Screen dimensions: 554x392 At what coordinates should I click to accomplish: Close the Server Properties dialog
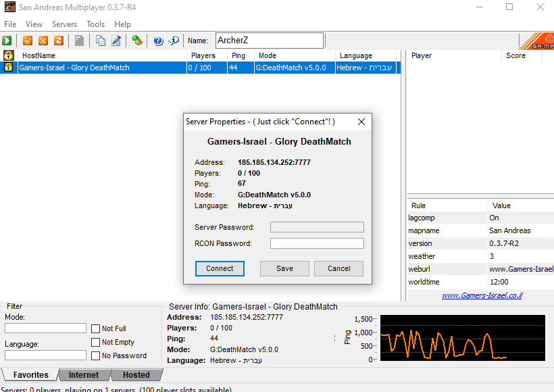click(x=361, y=122)
